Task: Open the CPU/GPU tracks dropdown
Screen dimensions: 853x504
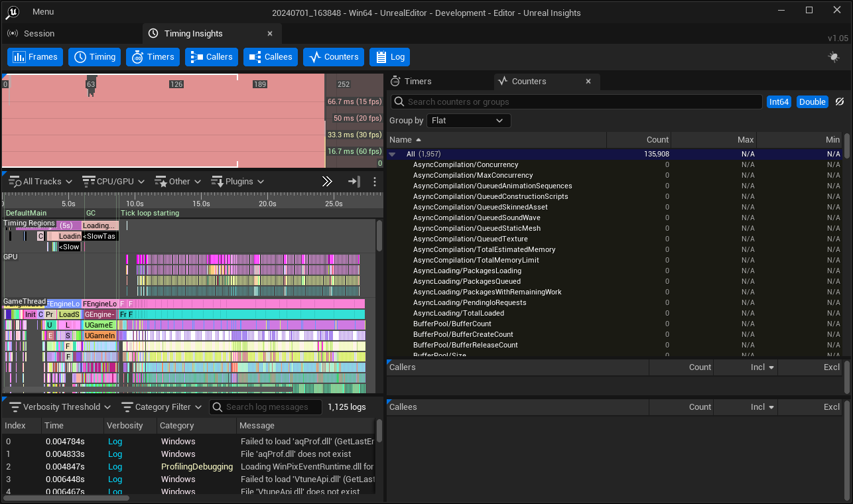Action: click(x=114, y=181)
